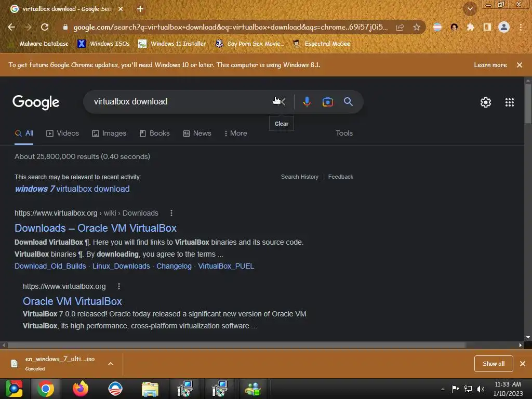Dismiss the Chrome update notice bar
Screen dimensions: 532x399
point(520,65)
